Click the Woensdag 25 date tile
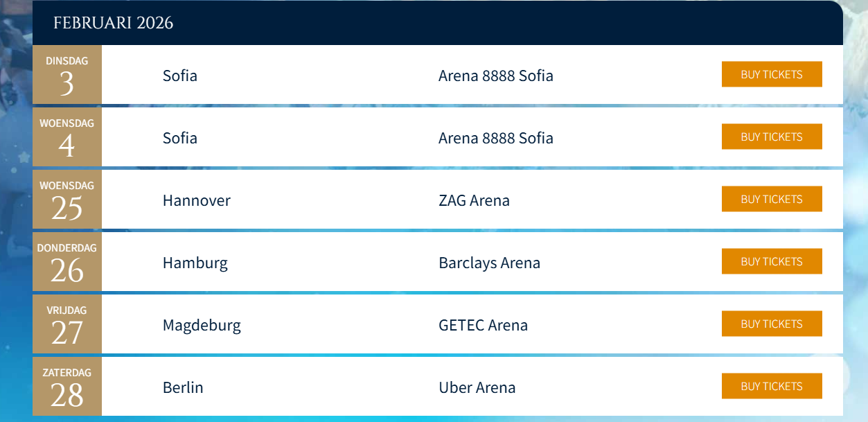Viewport: 868px width, 422px height. (x=67, y=200)
